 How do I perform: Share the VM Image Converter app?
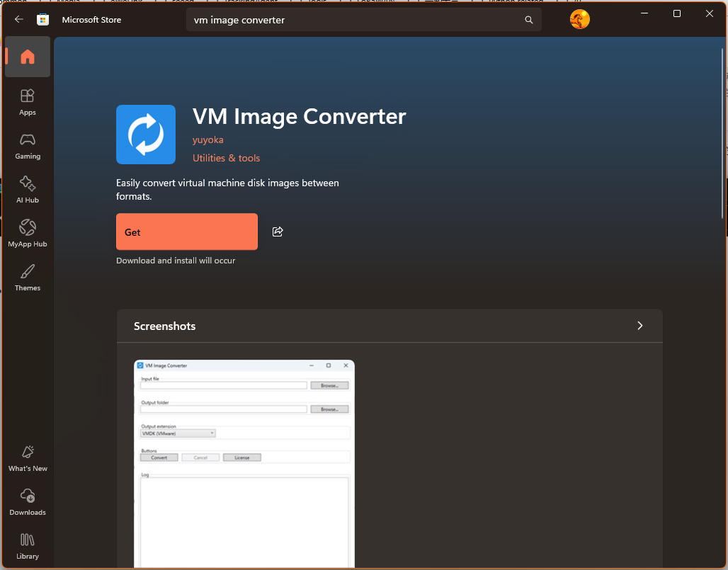pos(278,232)
